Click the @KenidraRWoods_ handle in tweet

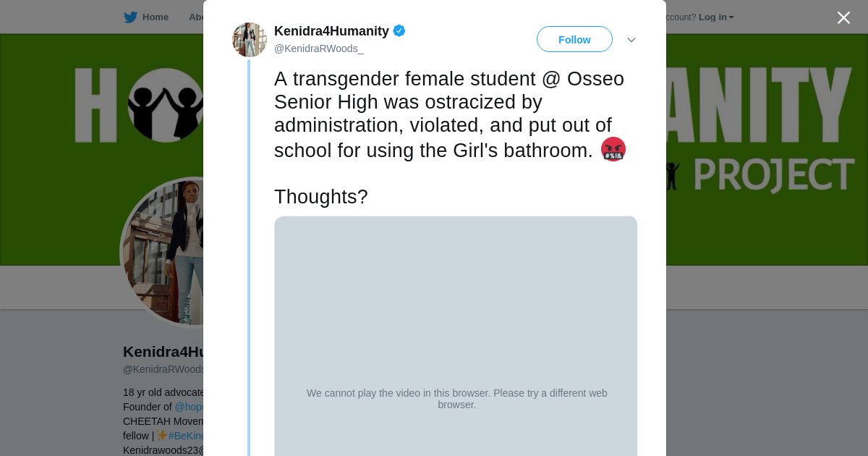(x=318, y=48)
